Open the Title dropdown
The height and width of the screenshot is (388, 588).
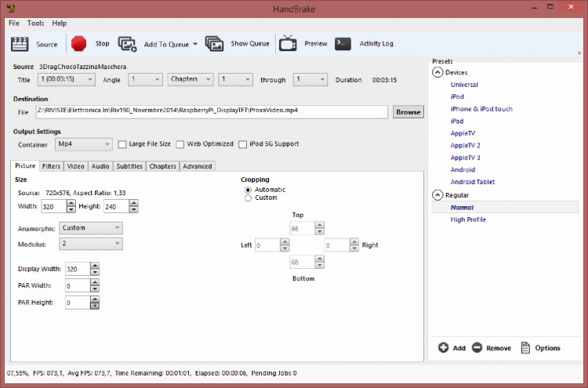pos(67,79)
